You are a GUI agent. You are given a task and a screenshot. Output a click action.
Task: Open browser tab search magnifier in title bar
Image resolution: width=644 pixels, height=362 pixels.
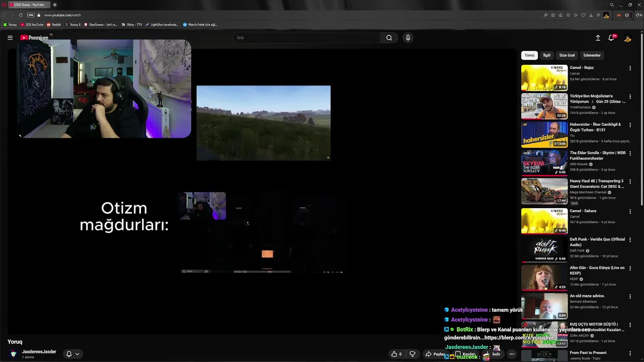pos(612,5)
